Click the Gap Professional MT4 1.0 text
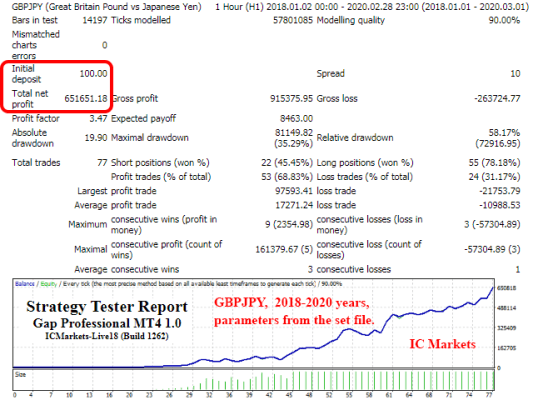This screenshot has width=533, height=400. (107, 323)
